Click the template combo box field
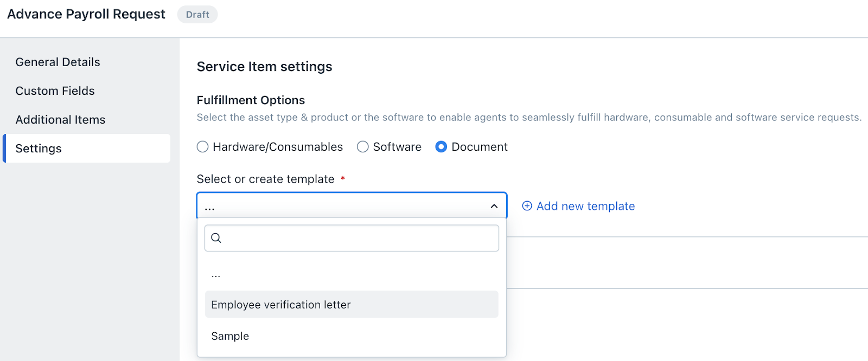This screenshot has width=868, height=361. point(342,206)
